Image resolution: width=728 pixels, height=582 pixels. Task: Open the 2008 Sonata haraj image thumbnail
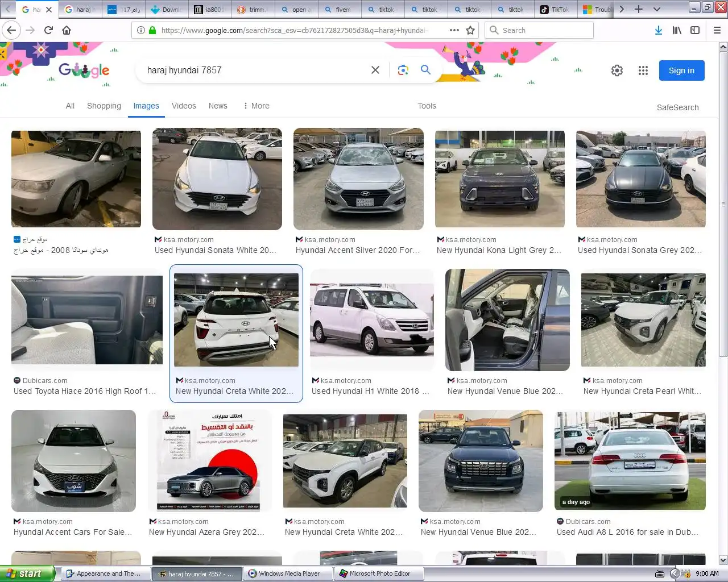tap(76, 179)
